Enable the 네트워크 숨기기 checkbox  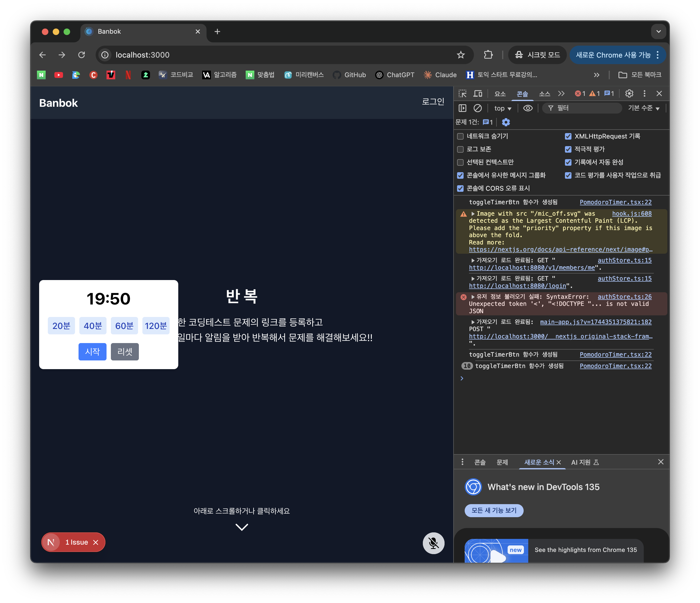point(460,136)
